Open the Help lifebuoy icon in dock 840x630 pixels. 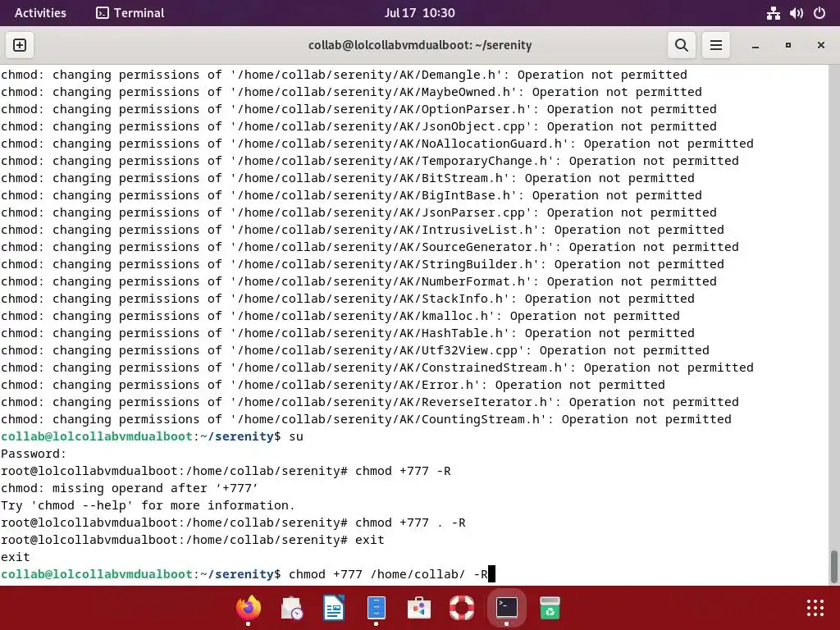tap(462, 608)
